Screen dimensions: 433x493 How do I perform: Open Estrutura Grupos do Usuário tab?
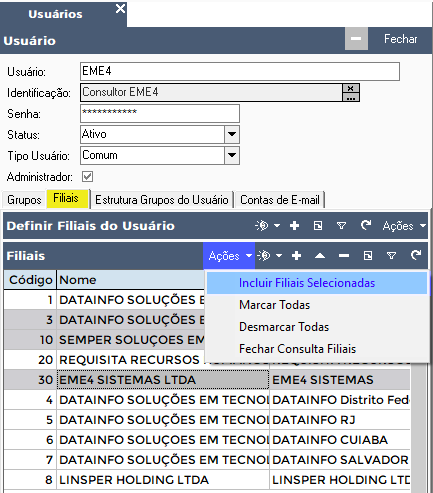pos(162,200)
